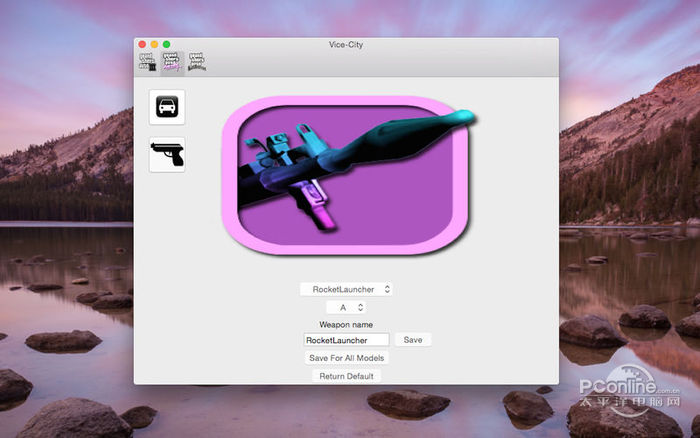This screenshot has height=438, width=700.
Task: Click the Return Default button
Action: point(346,376)
